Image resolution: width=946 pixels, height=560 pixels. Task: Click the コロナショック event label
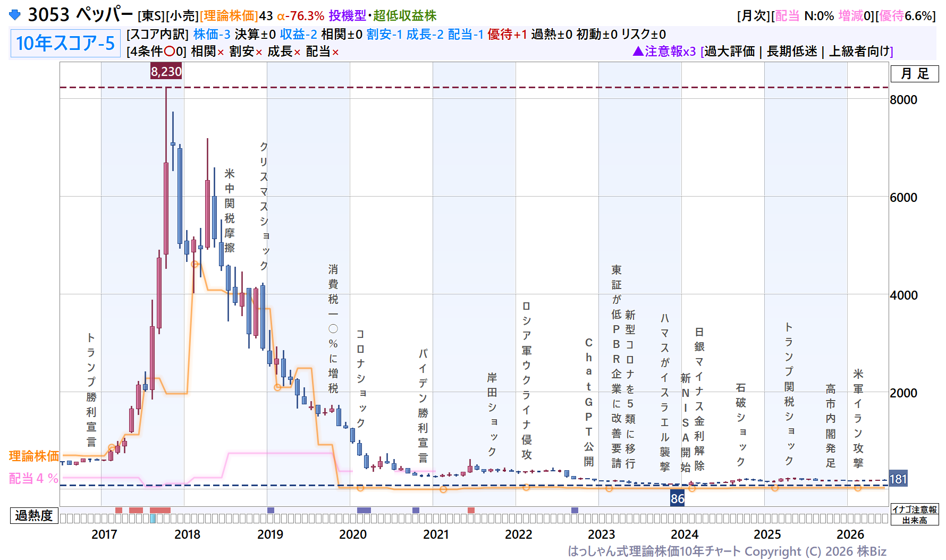360,378
